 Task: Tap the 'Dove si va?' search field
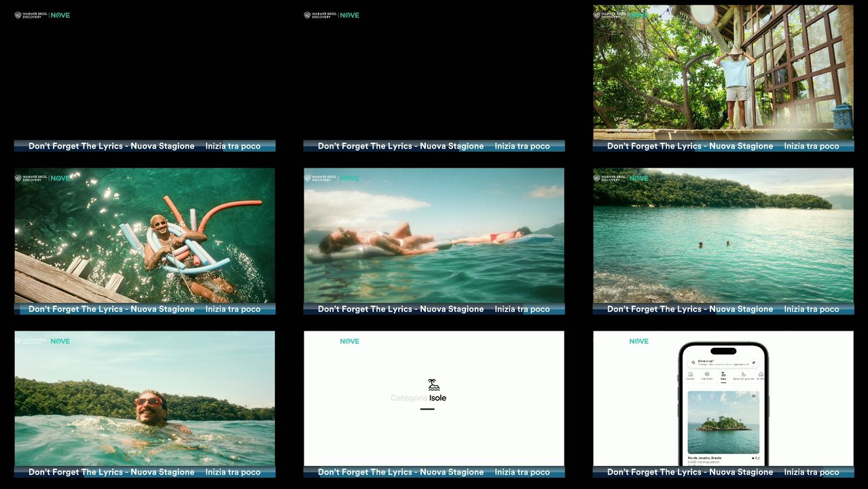tap(723, 363)
